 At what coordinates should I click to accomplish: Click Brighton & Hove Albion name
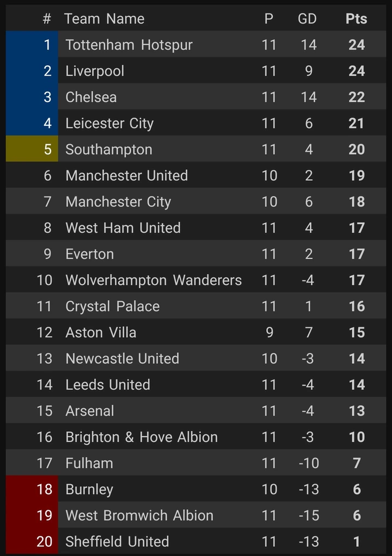point(142,437)
